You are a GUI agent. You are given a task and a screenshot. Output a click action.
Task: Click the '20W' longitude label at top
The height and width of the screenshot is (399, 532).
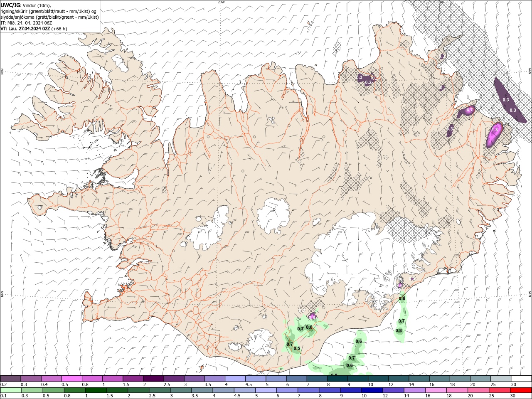click(x=221, y=2)
